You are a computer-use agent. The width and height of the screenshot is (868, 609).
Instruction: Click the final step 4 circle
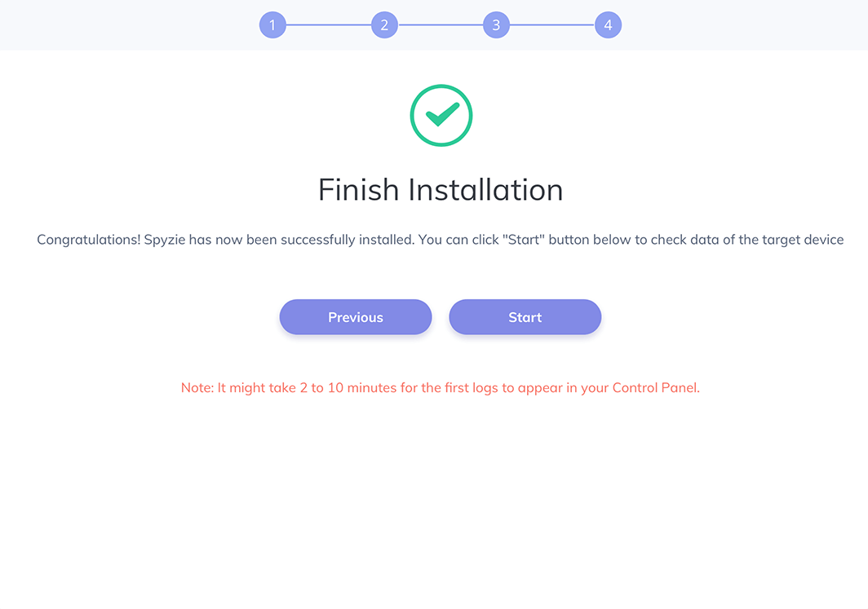coord(608,25)
